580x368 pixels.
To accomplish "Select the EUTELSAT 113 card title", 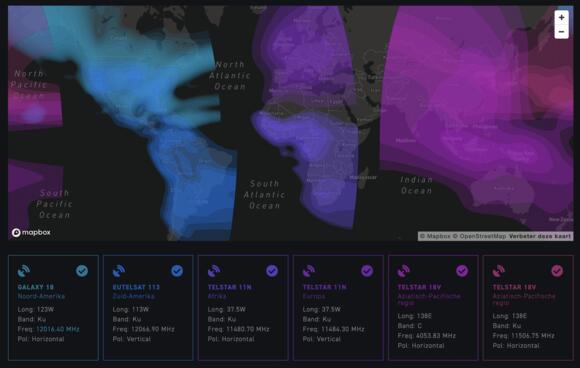I will pos(136,287).
